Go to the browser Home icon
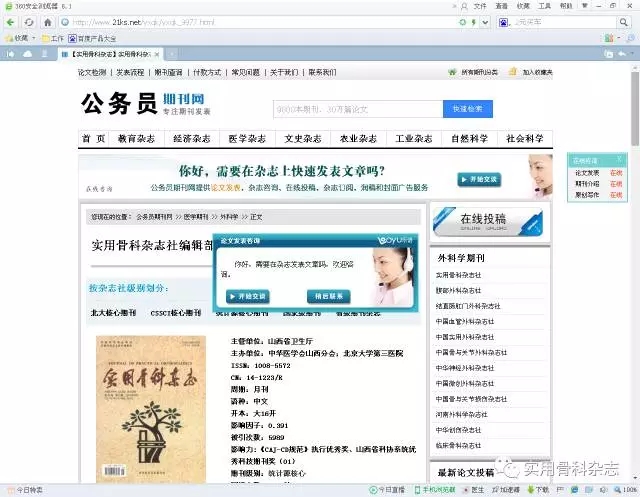This screenshot has width=640, height=497. (x=48, y=22)
